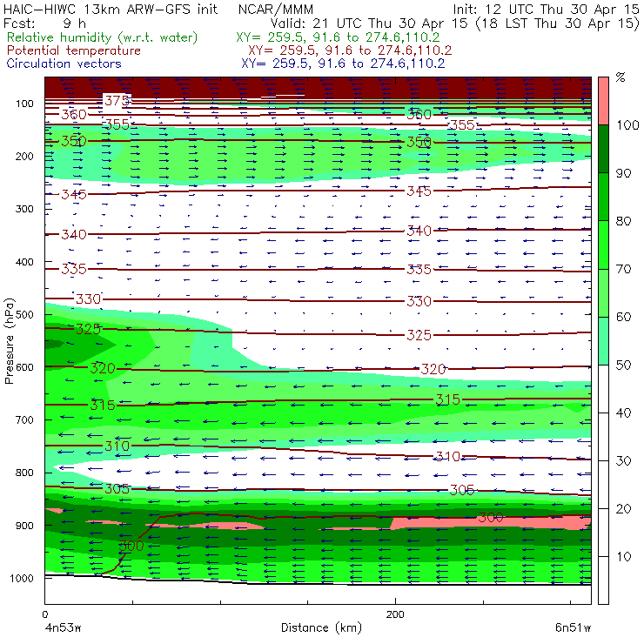This screenshot has height=644, width=644.
Task: Click the 'Valid: 21 UTC' time line
Action: tap(454, 23)
